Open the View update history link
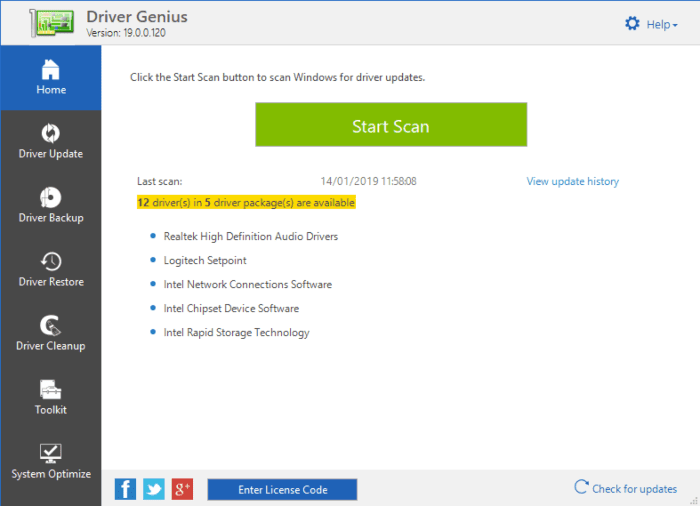The height and width of the screenshot is (506, 700). click(573, 181)
